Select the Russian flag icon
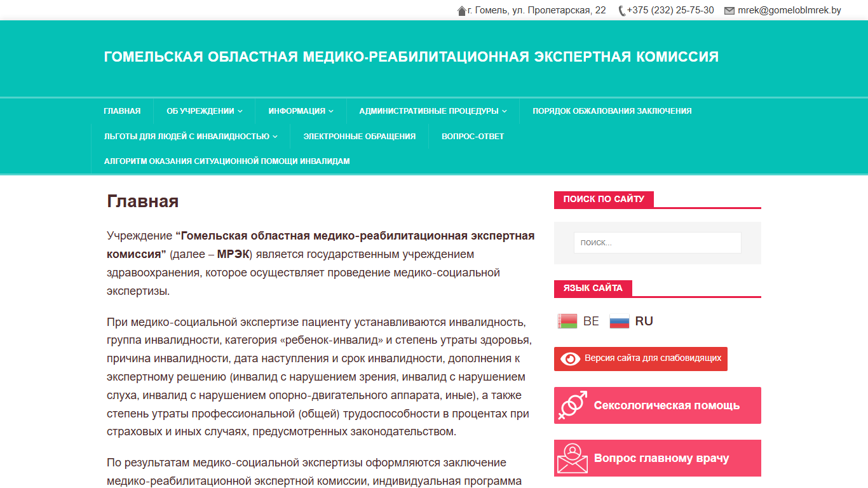Image resolution: width=868 pixels, height=488 pixels. pos(620,322)
